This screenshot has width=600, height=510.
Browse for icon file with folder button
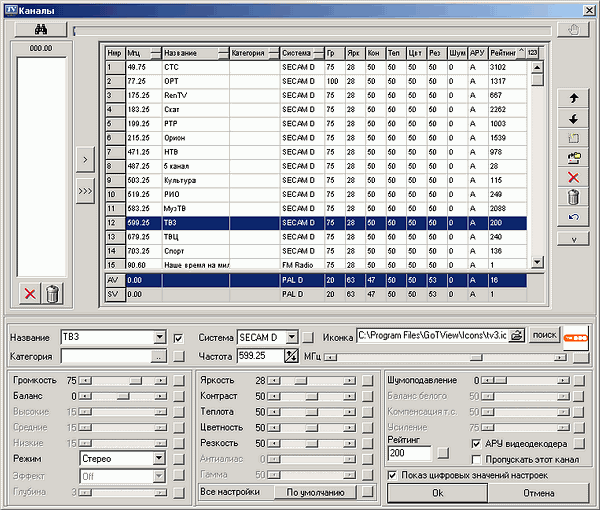pyautogui.click(x=516, y=337)
